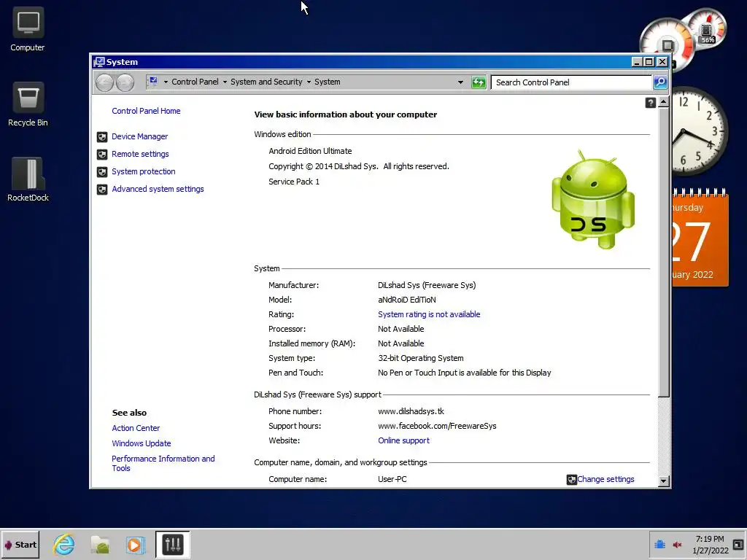Viewport: 747px width, 560px height.
Task: Select the Control Panel sliders taskbar icon
Action: [172, 544]
